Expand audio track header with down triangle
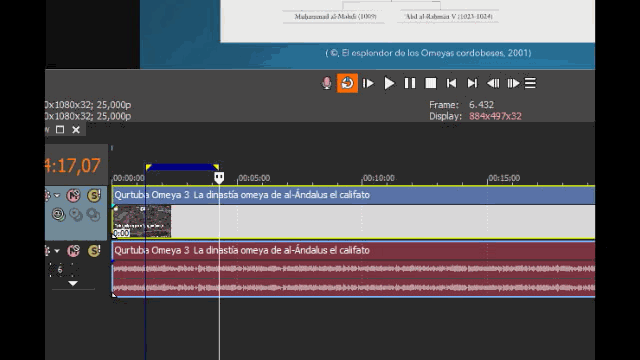The height and width of the screenshot is (360, 640). tap(73, 283)
